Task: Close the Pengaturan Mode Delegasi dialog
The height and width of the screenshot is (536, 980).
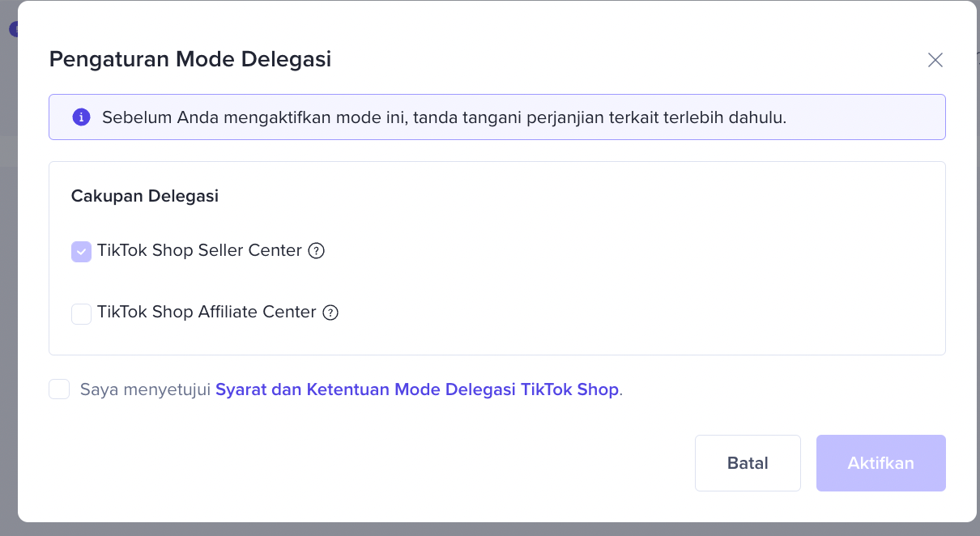Action: [935, 60]
